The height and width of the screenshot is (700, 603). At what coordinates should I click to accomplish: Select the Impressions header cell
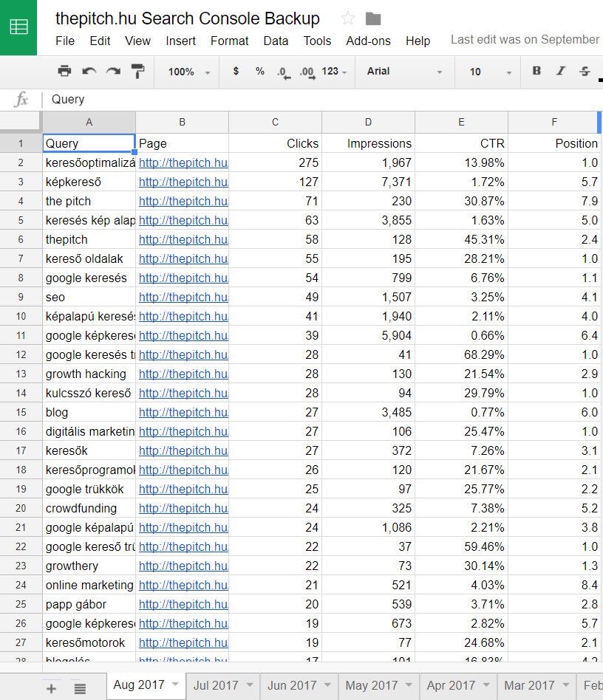pyautogui.click(x=369, y=143)
